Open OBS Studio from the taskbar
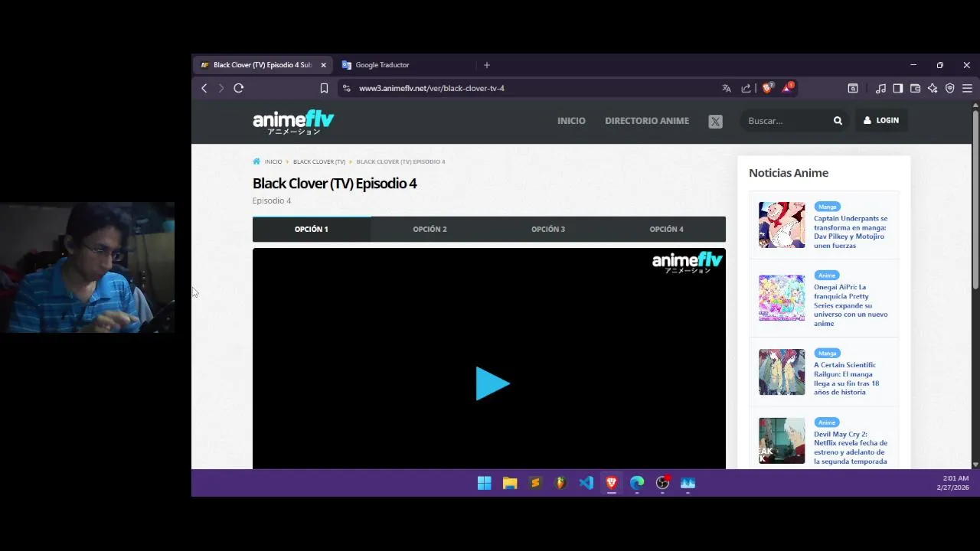 662,483
